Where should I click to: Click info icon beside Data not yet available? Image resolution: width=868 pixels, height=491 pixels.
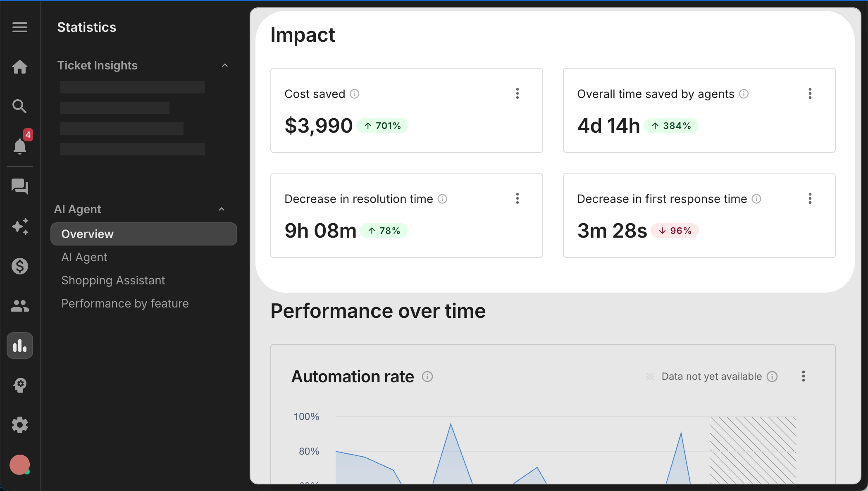pos(772,377)
